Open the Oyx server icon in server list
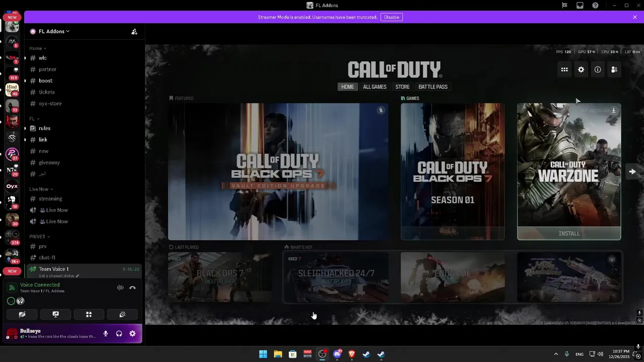The image size is (644, 362). pos(12,186)
